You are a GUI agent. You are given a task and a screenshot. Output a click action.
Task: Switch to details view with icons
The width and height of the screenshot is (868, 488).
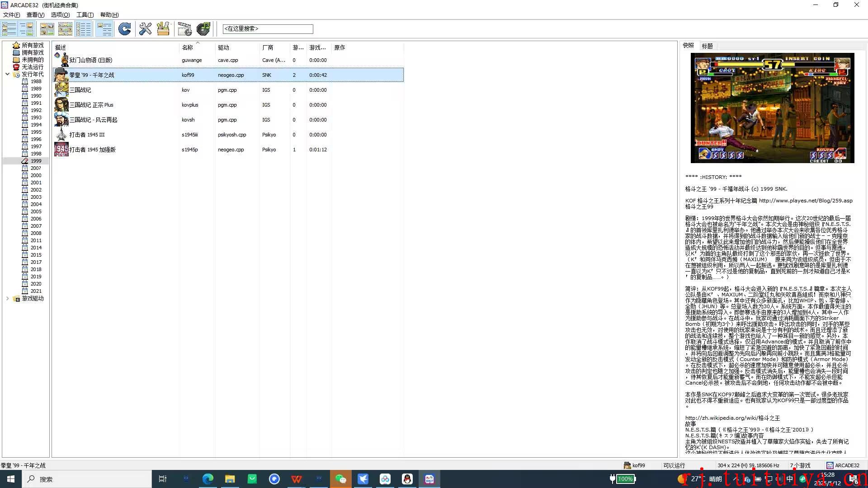pos(104,29)
